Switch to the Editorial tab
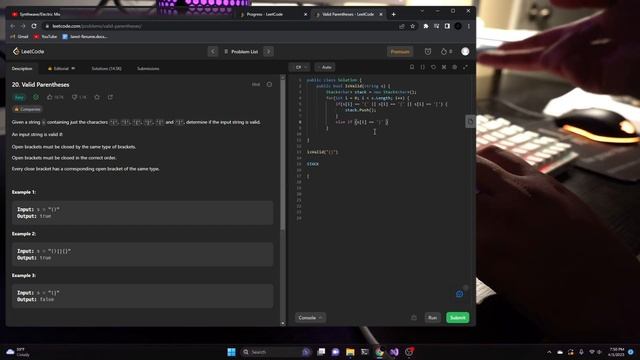Viewport: 640px width, 360px height. (x=61, y=69)
